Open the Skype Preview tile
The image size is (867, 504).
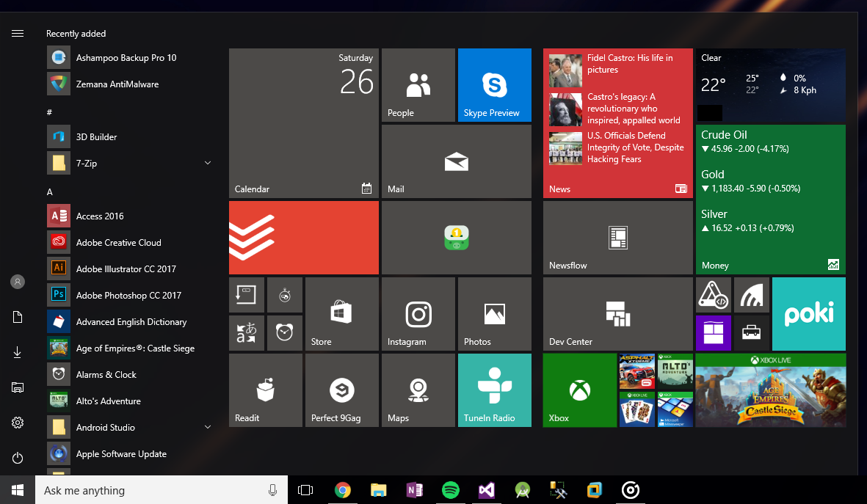pyautogui.click(x=494, y=85)
